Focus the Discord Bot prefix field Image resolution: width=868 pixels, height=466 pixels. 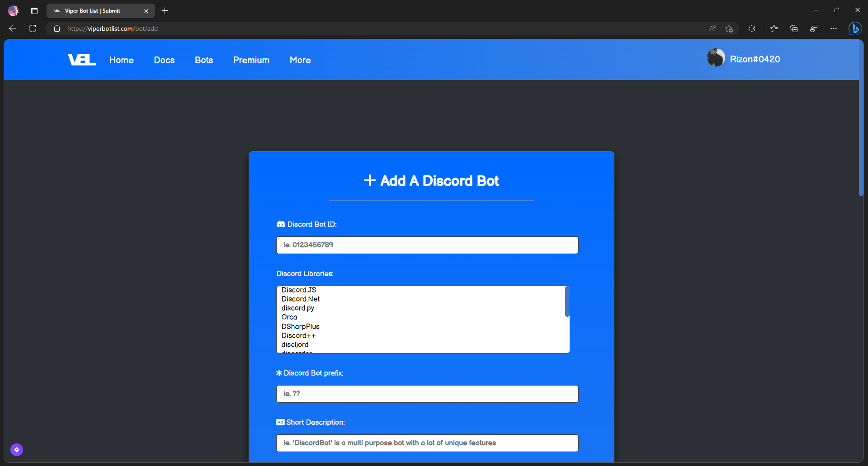[427, 394]
